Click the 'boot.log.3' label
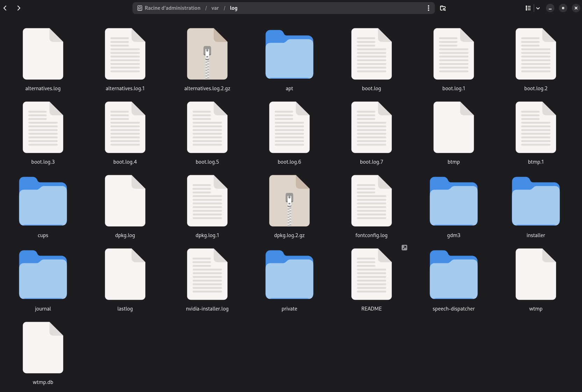Screen dimensions: 582x392 43,162
